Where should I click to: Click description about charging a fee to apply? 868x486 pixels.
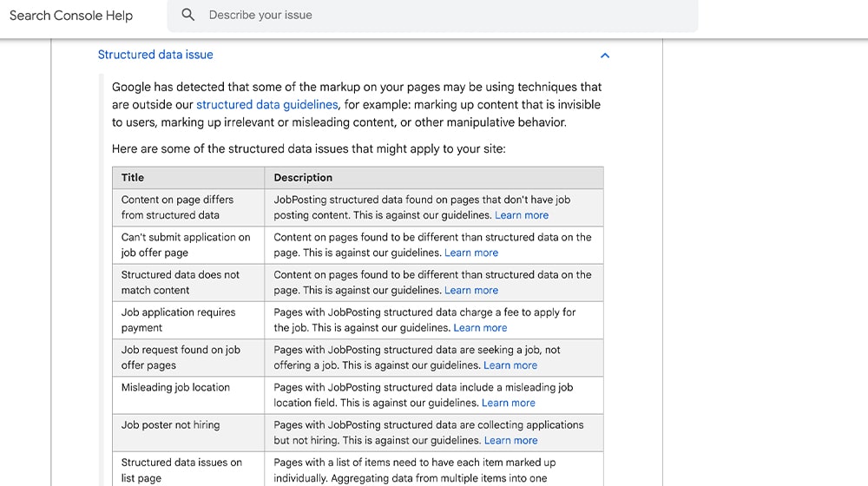(434, 320)
